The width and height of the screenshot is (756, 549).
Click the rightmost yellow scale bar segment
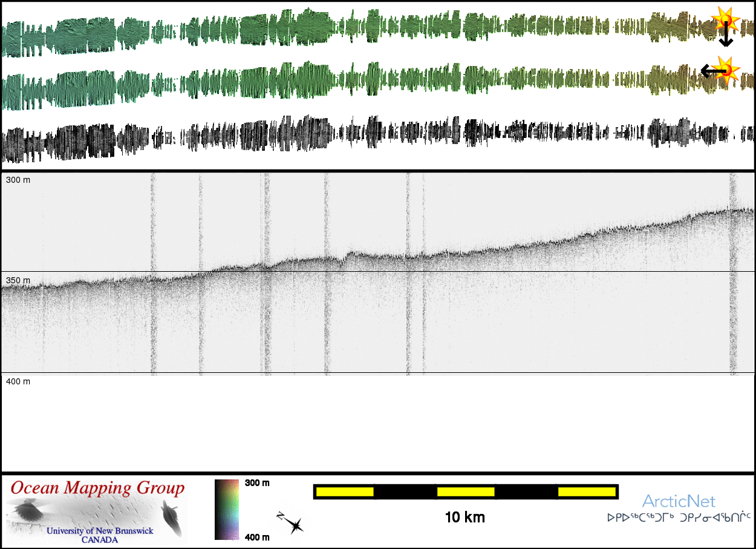click(586, 491)
